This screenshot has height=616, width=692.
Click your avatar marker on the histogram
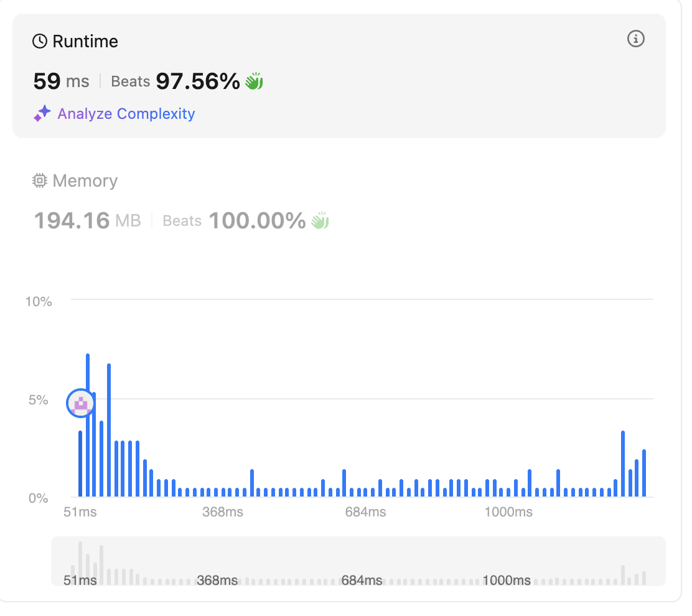(80, 403)
